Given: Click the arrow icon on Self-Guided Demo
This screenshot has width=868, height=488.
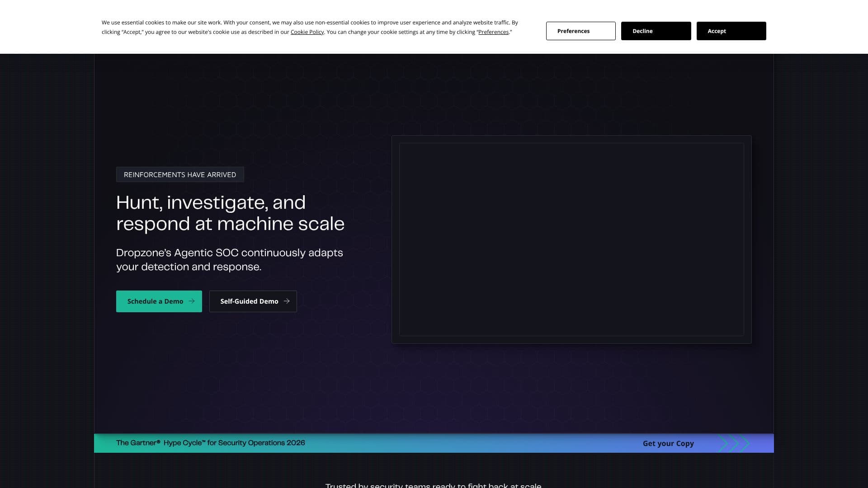Looking at the screenshot, I should pos(287,301).
